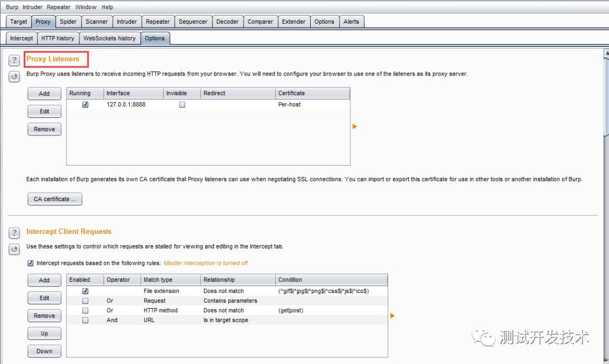This screenshot has width=609, height=364.
Task: Click the Invisible column header
Action: (182, 93)
